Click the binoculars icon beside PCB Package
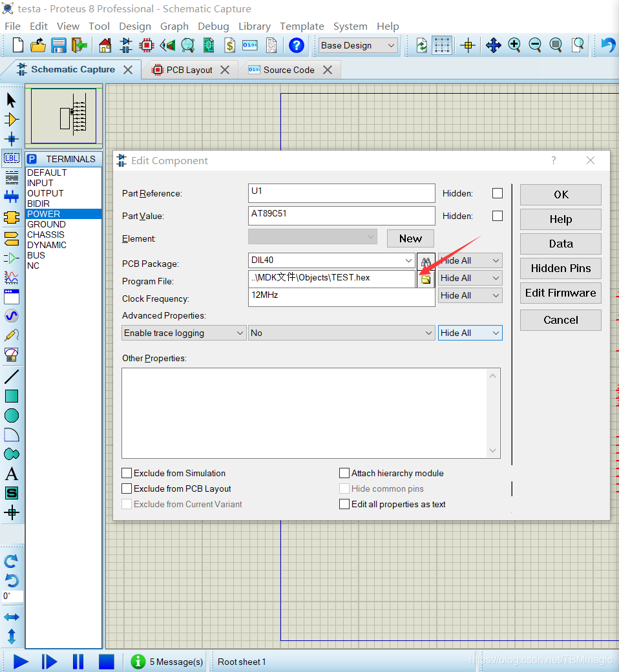The width and height of the screenshot is (619, 672). coord(426,262)
